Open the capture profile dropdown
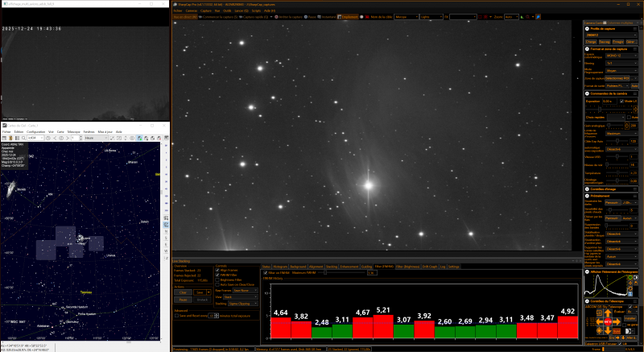 pos(611,35)
